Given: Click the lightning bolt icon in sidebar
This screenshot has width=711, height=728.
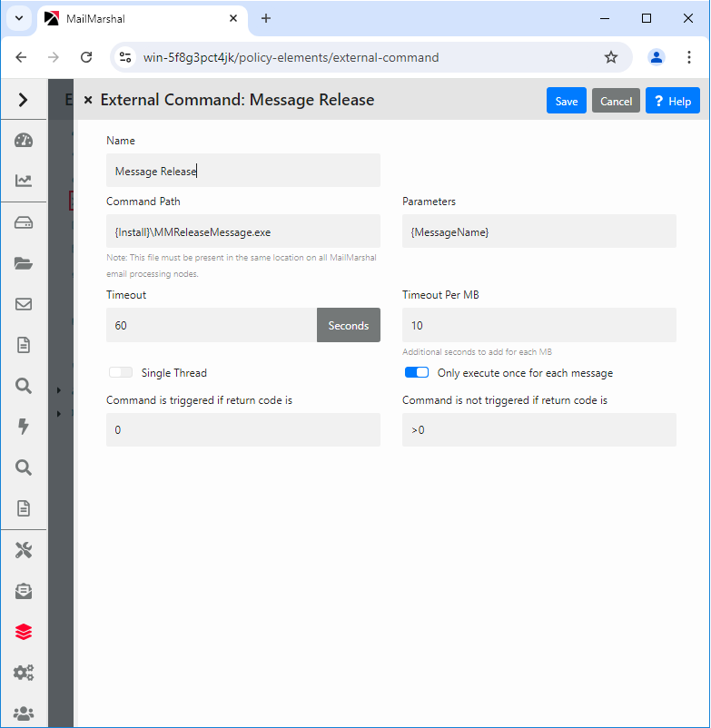Looking at the screenshot, I should [x=24, y=427].
